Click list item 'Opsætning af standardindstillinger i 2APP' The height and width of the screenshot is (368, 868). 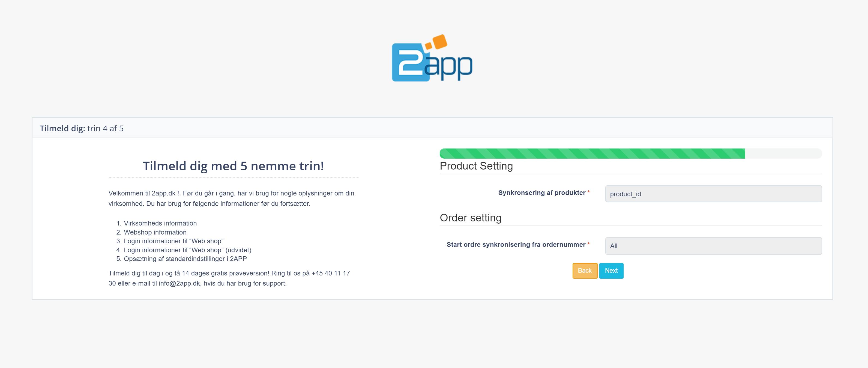(x=185, y=259)
